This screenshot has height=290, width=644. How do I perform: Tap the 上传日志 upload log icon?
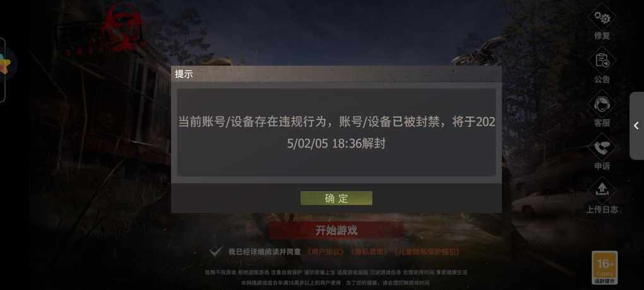click(x=602, y=190)
